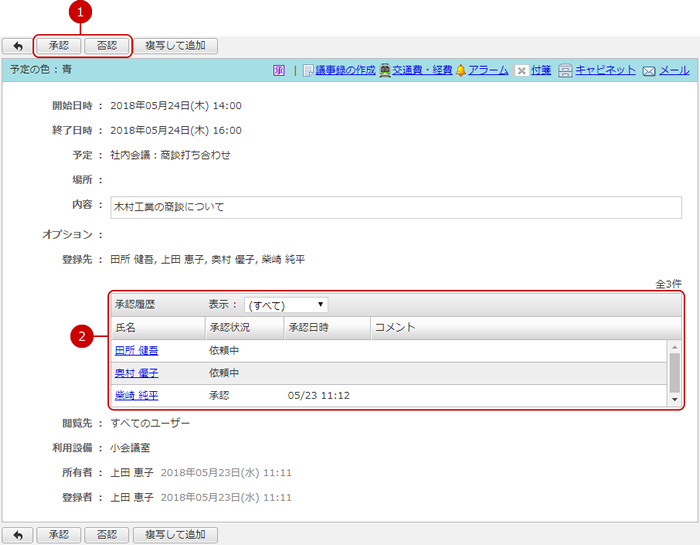Click 予定の色:青 label
Image resolution: width=700 pixels, height=545 pixels.
[41, 70]
